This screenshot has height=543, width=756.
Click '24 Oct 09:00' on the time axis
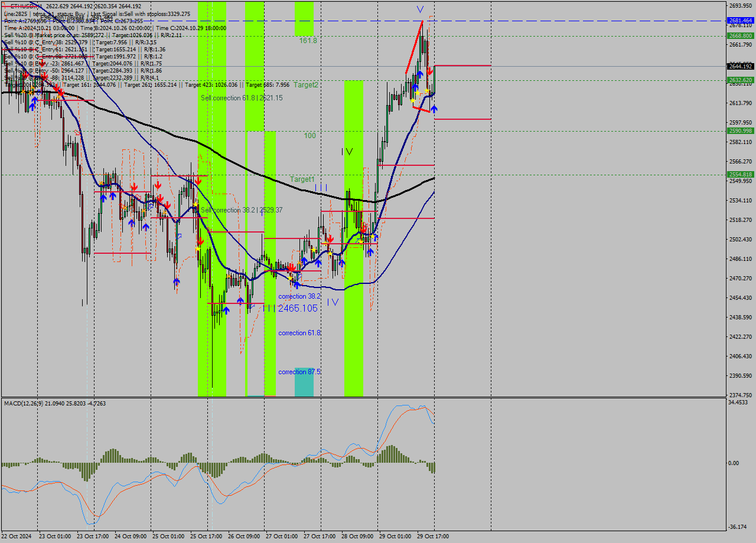pos(131,537)
